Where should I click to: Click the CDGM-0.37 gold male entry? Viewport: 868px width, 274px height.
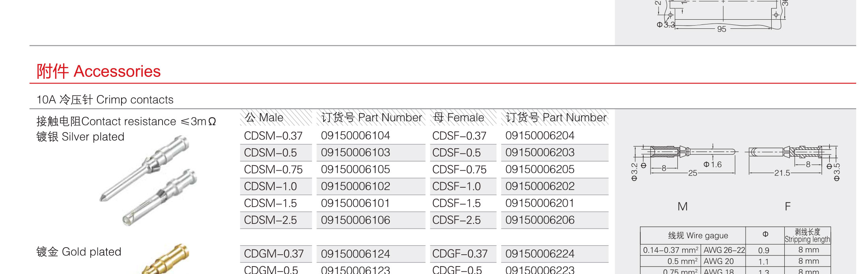pyautogui.click(x=274, y=254)
